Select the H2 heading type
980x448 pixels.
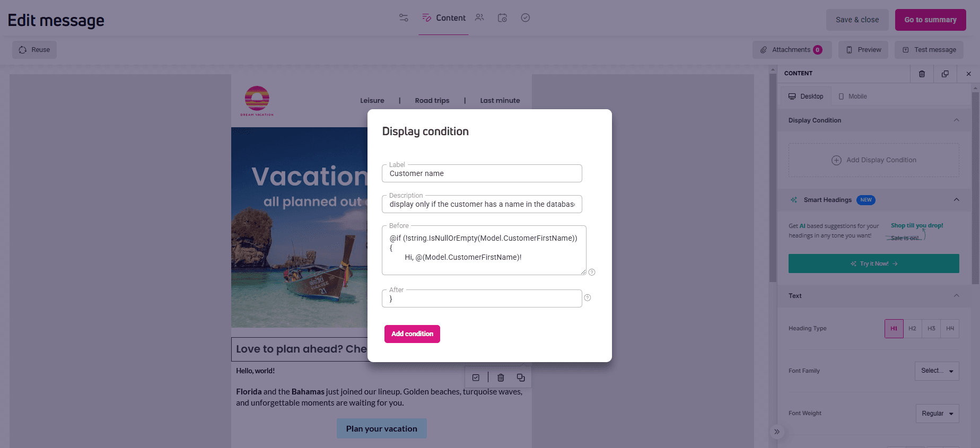point(912,329)
